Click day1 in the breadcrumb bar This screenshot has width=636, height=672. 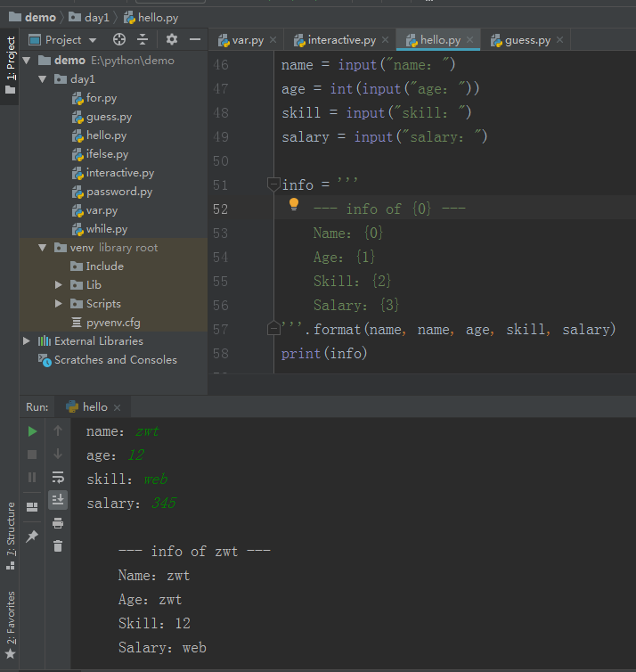(89, 17)
